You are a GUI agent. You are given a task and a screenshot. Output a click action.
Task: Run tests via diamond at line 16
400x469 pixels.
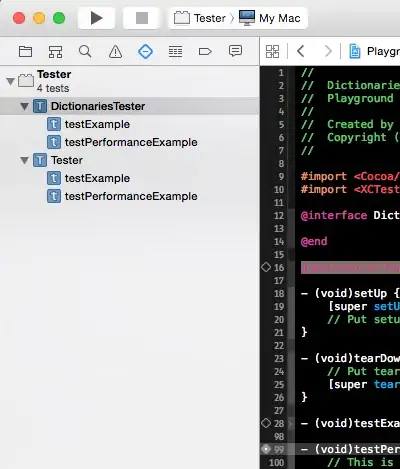tap(266, 267)
